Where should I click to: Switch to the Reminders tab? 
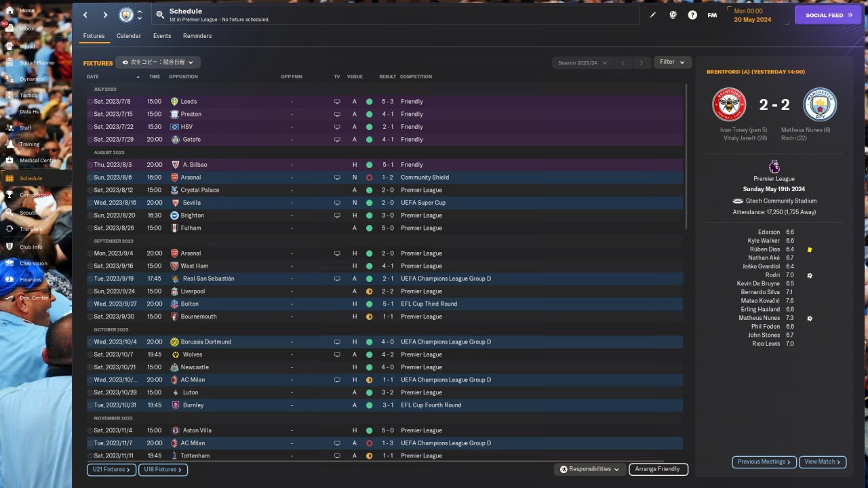point(197,36)
